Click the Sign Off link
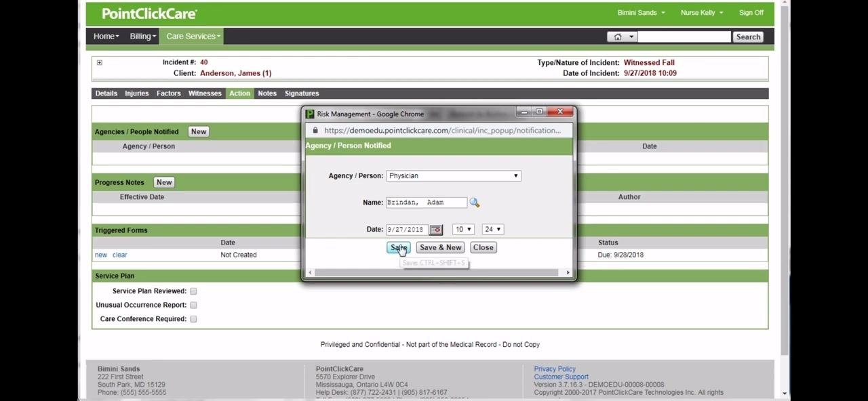 pos(751,13)
